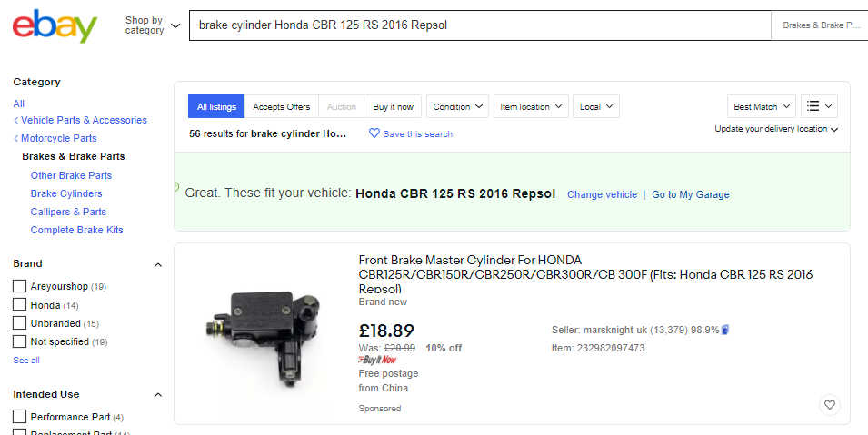Collapse the Brand filter section
The height and width of the screenshot is (435, 868).
click(x=157, y=264)
